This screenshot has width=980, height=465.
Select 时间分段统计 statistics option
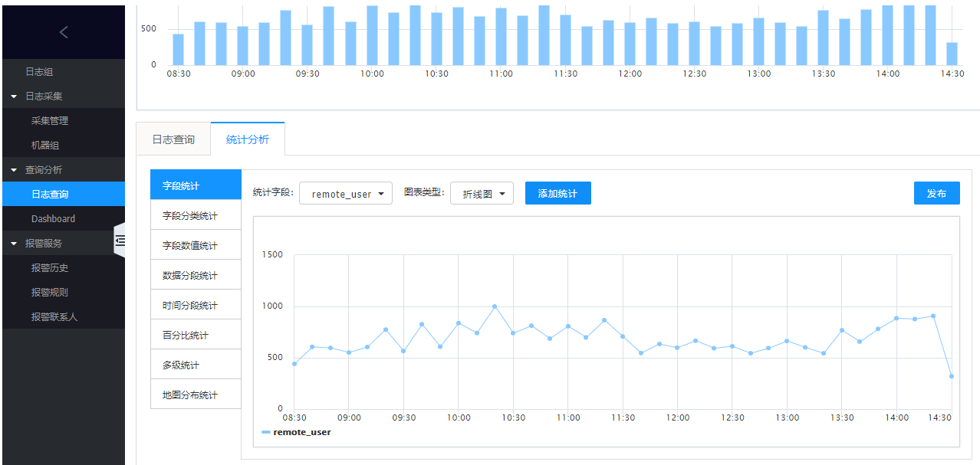(x=190, y=306)
